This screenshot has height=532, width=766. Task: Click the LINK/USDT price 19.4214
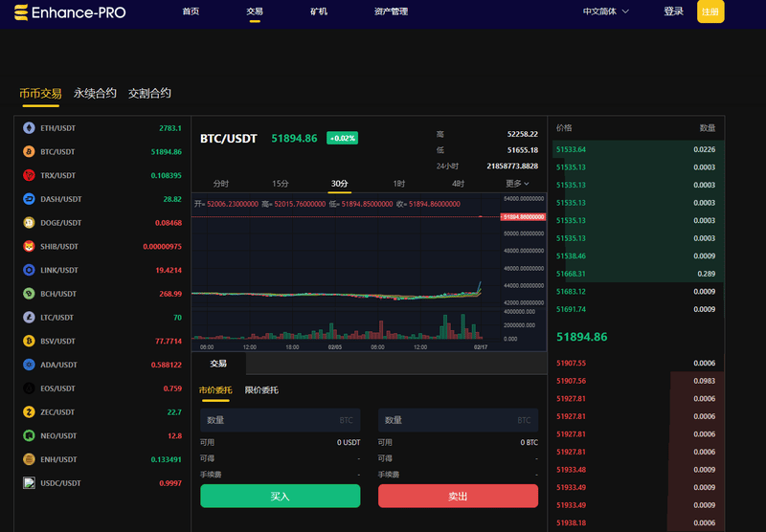169,270
